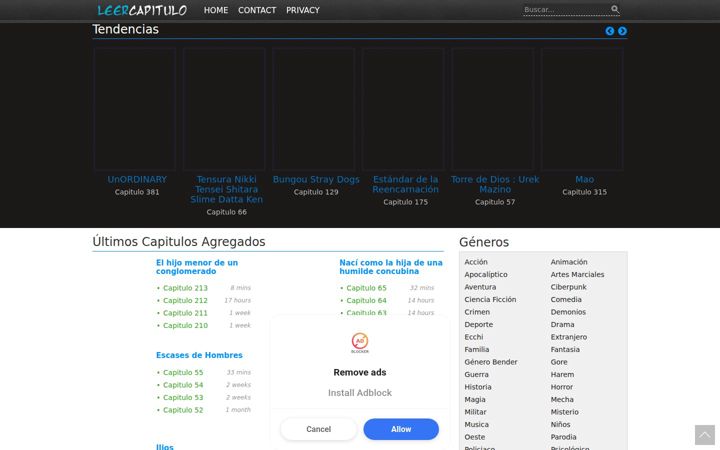Viewport: 720px width, 450px height.
Task: Select the Ciencia Ficción genre
Action: point(490,299)
